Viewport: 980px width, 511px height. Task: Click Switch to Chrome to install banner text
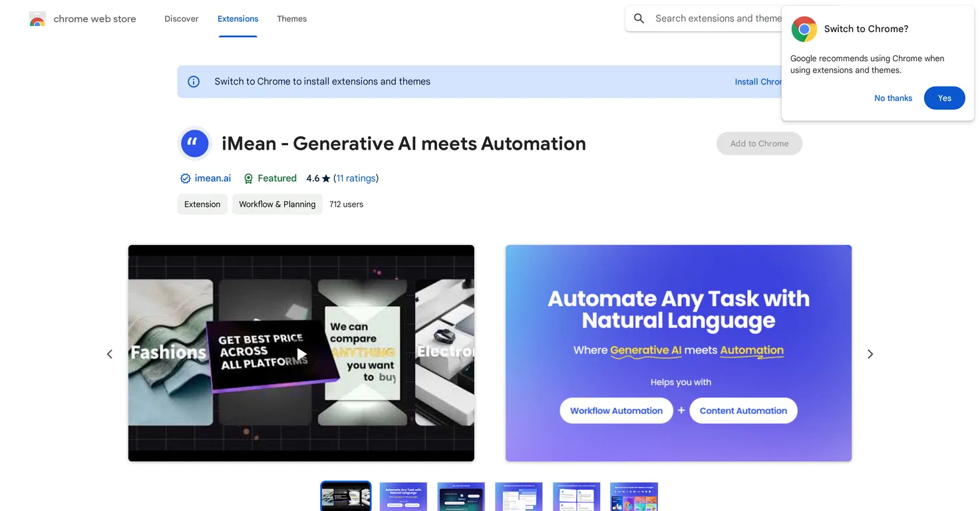click(x=323, y=82)
